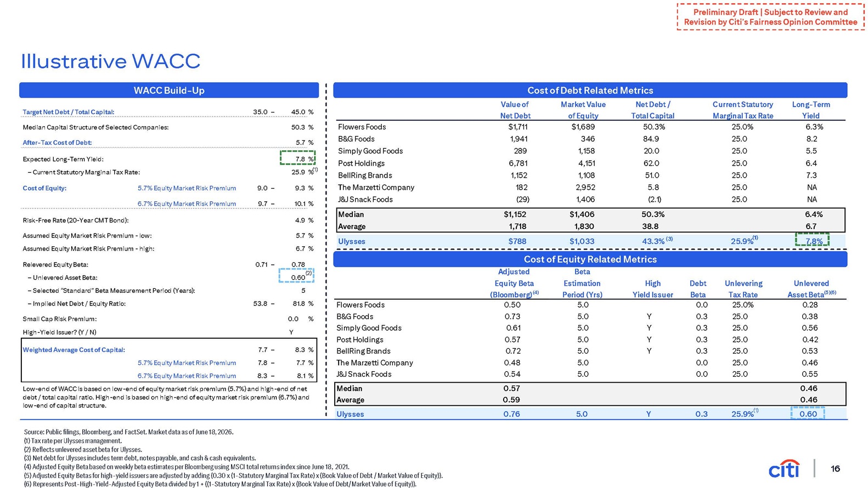Click the "After-Tax Cost of Debt:" label

[57, 143]
